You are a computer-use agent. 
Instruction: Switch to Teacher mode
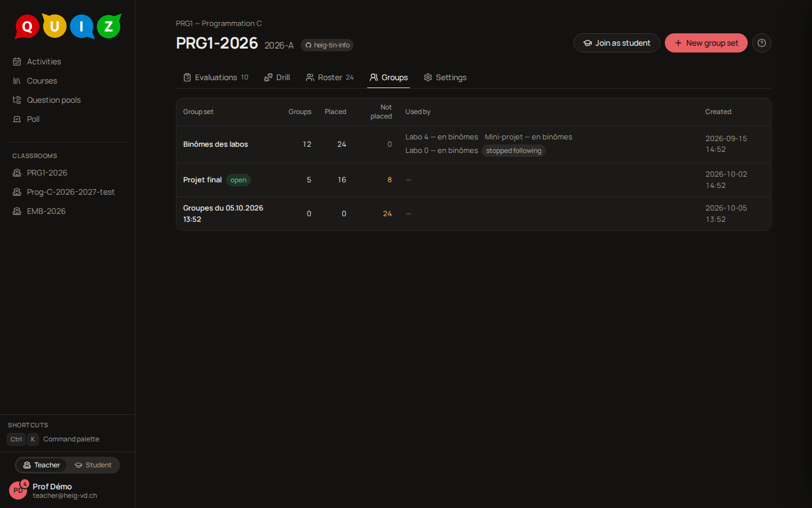pyautogui.click(x=42, y=465)
